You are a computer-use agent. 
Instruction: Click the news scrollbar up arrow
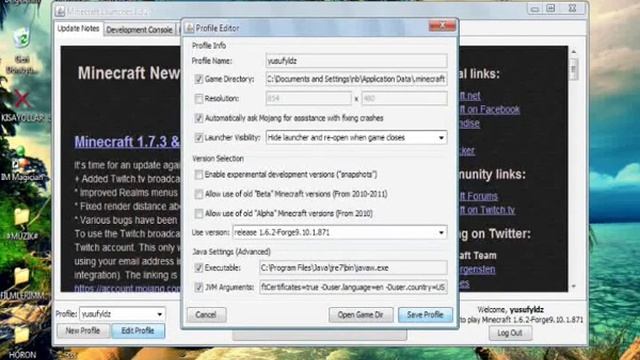[x=573, y=52]
